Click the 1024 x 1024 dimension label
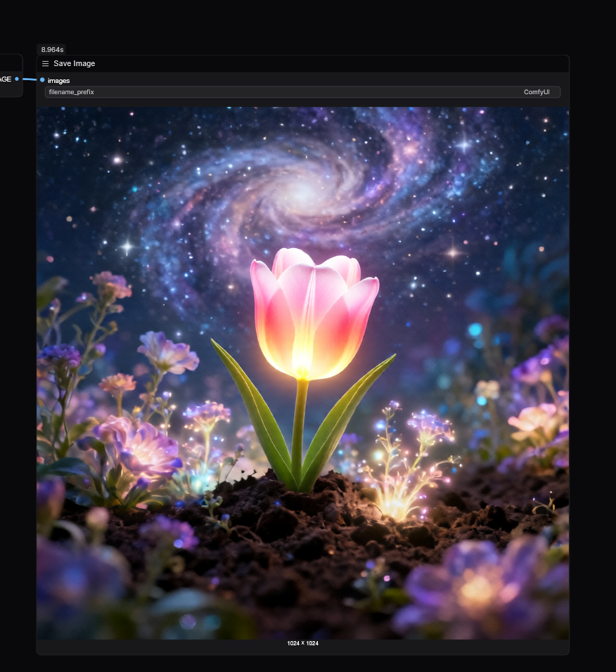The image size is (616, 672). [302, 642]
